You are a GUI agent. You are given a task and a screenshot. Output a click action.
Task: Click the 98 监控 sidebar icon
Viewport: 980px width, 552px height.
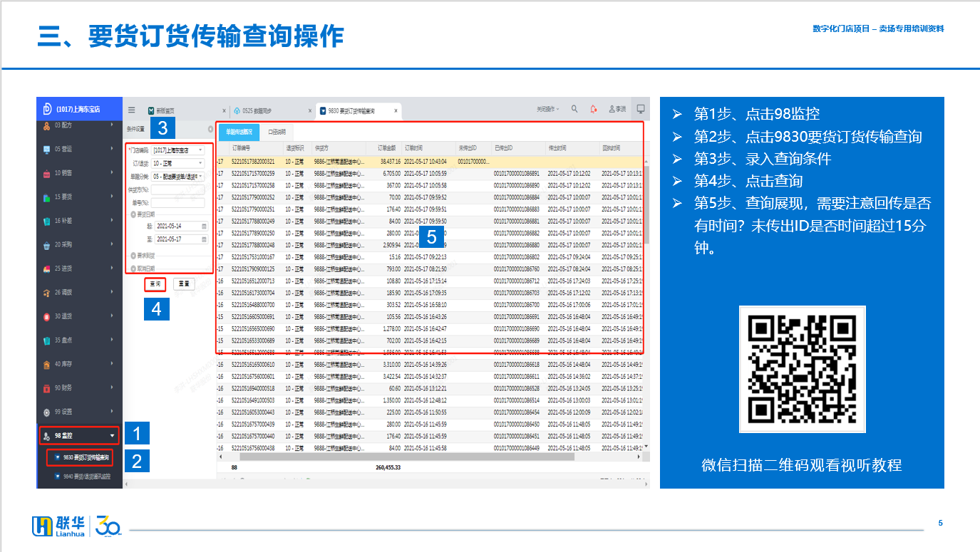[47, 436]
